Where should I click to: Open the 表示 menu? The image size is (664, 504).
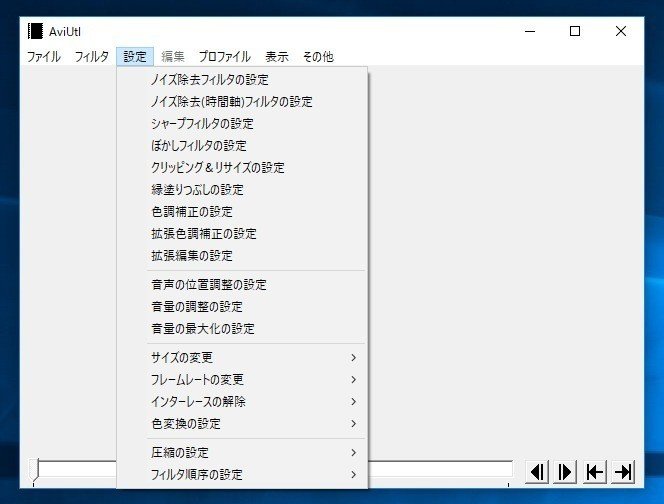point(277,57)
